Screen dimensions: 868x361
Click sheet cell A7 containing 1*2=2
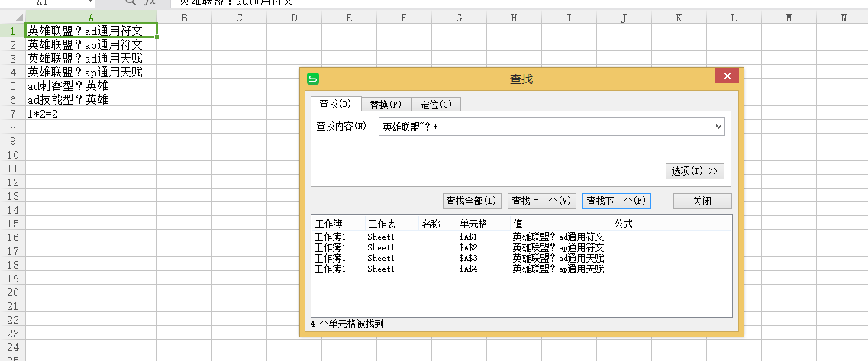pos(92,114)
